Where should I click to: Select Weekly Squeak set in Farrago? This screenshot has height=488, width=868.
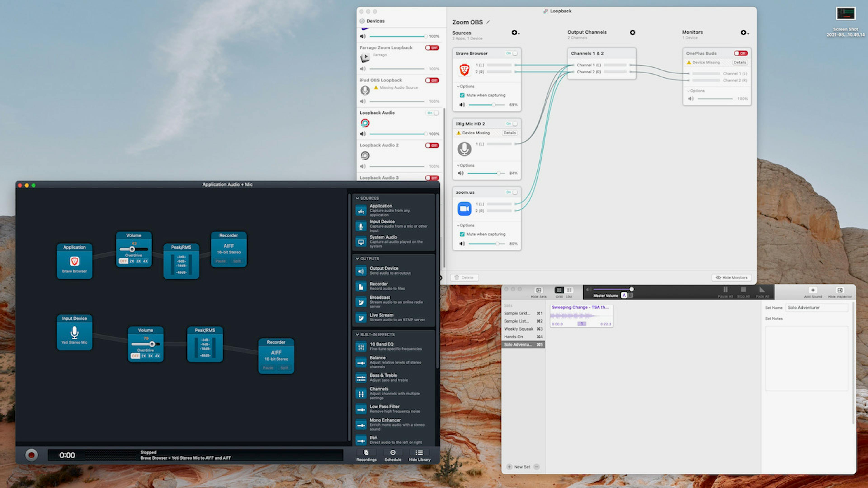click(x=523, y=329)
